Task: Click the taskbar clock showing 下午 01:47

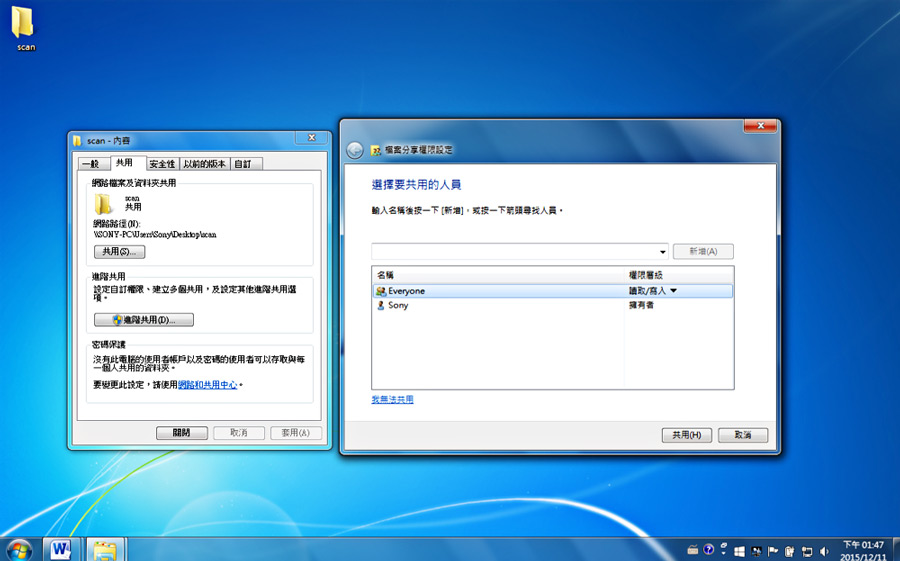Action: 863,551
